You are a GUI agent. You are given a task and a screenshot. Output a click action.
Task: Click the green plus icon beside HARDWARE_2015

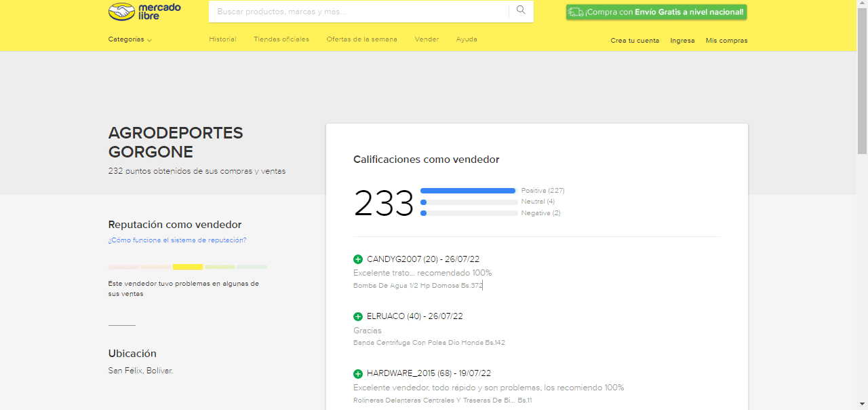pyautogui.click(x=358, y=373)
